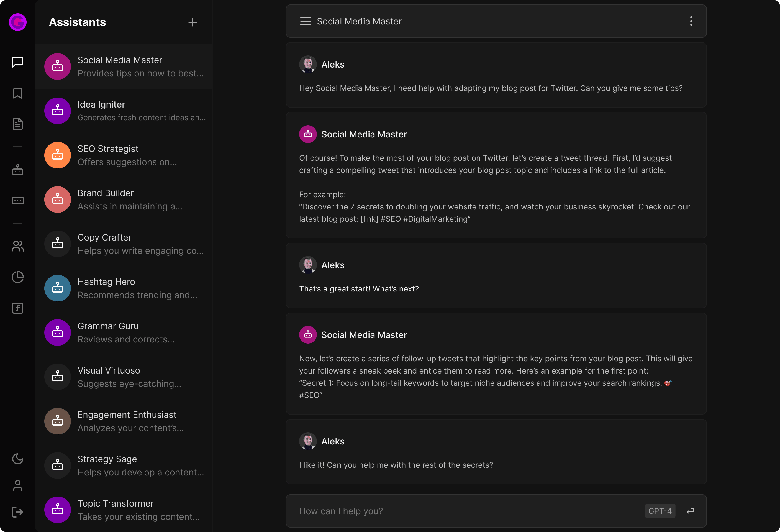Open the team members icon

17,246
